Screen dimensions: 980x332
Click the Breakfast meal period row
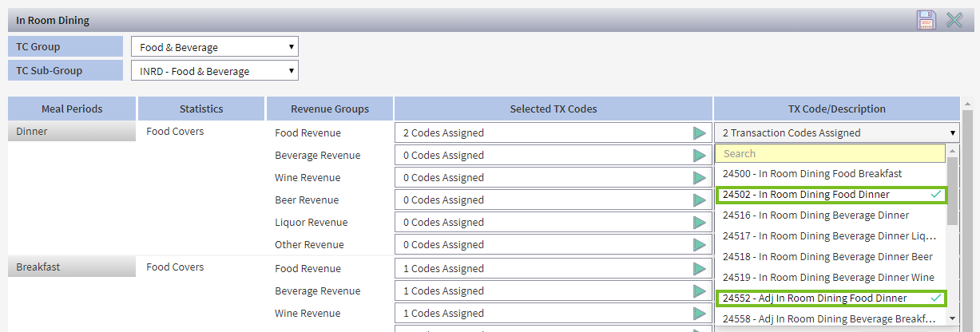tap(72, 268)
